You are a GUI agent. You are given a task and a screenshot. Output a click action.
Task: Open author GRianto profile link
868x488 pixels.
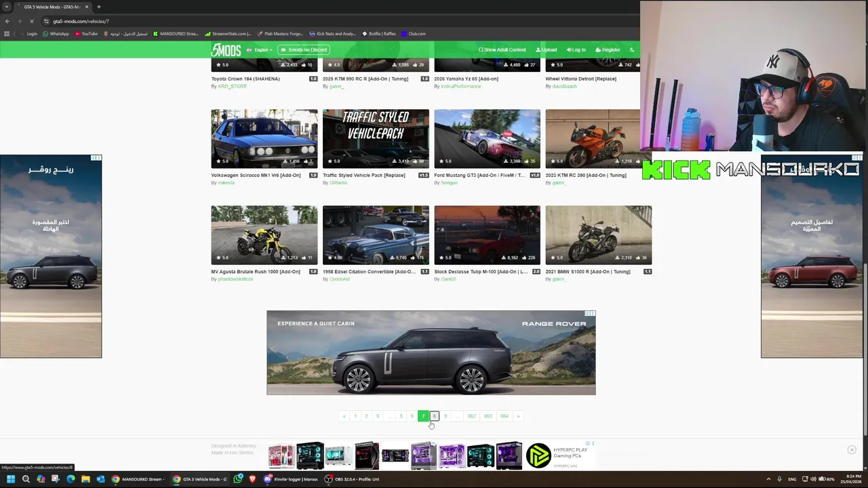coord(338,182)
